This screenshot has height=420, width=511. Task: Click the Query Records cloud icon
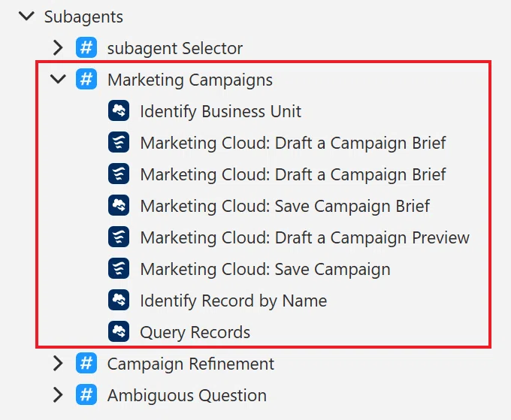(119, 331)
